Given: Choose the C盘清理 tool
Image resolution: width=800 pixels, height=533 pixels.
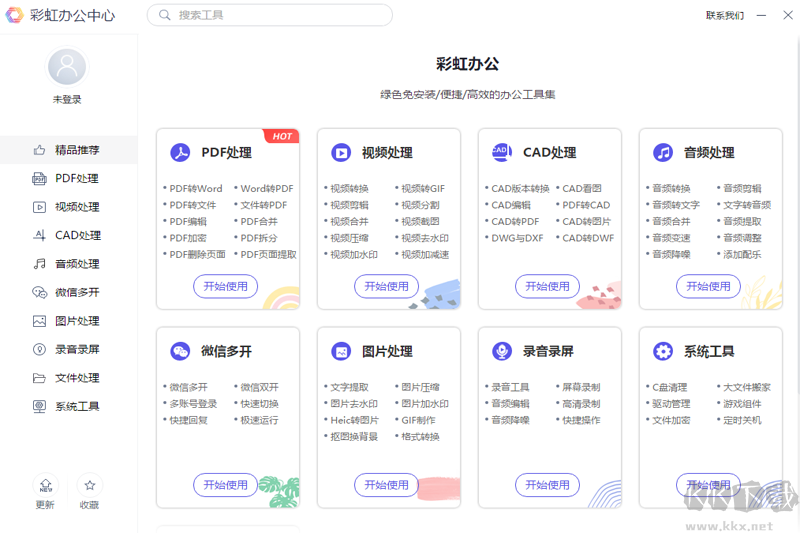Looking at the screenshot, I should [x=669, y=387].
